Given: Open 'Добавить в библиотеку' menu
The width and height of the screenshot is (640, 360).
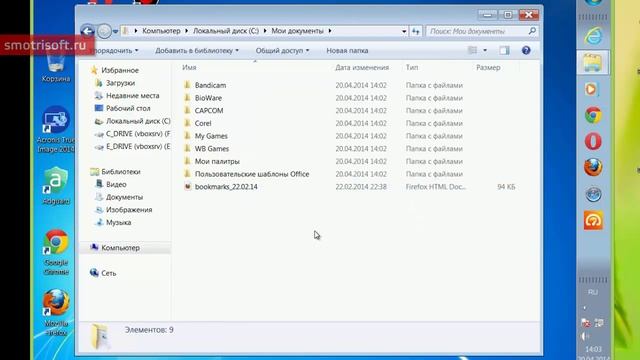Looking at the screenshot, I should coord(197,51).
